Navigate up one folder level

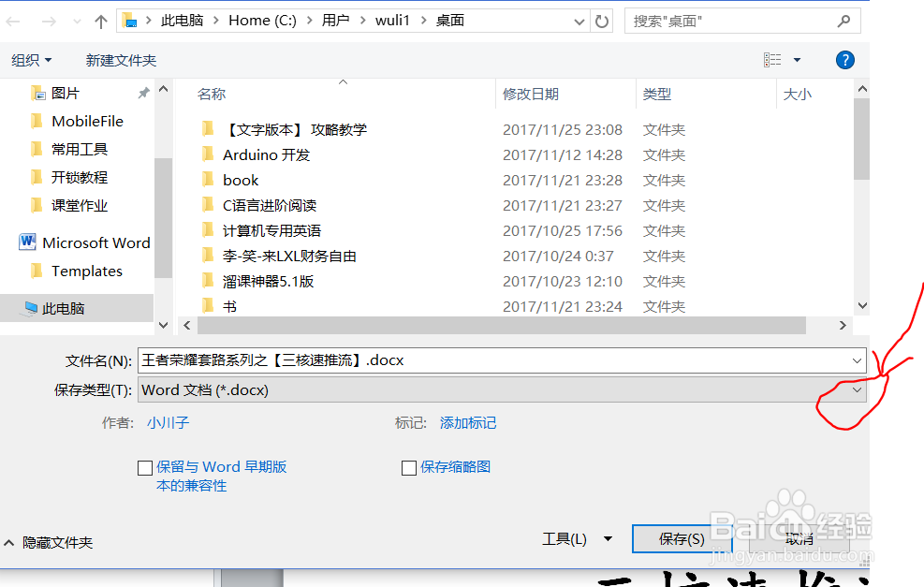coord(101,20)
